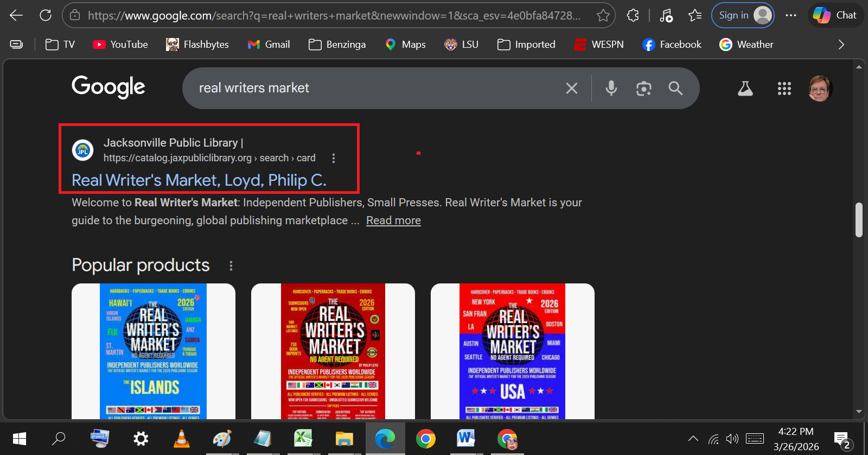The image size is (868, 455).
Task: Open the Google apps grid
Action: tap(784, 89)
